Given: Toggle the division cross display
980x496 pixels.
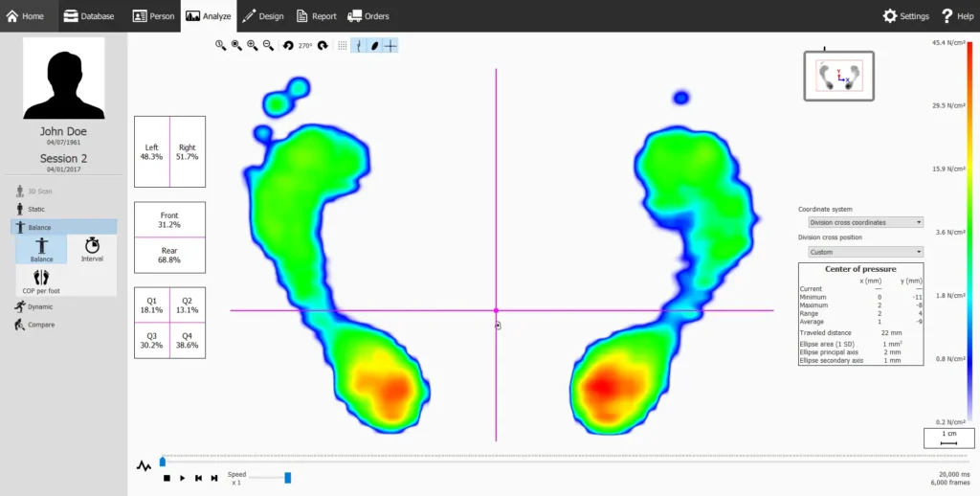Looking at the screenshot, I should click(x=390, y=45).
